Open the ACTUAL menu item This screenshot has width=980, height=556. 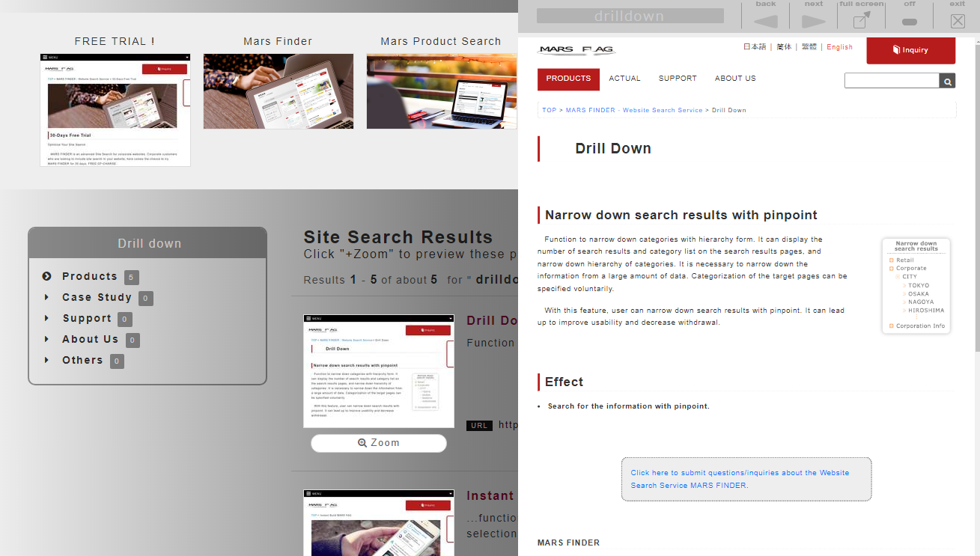[624, 79]
